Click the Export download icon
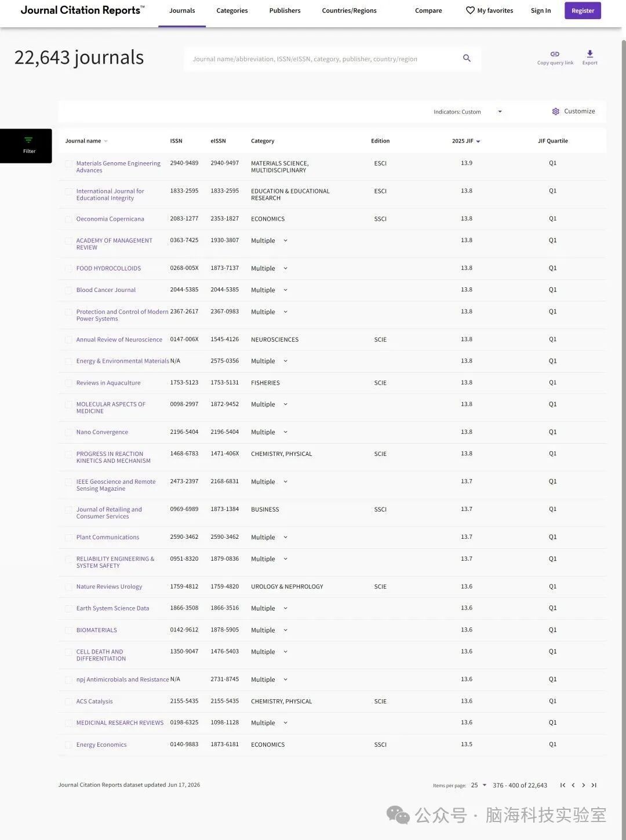626x840 pixels. click(x=589, y=54)
